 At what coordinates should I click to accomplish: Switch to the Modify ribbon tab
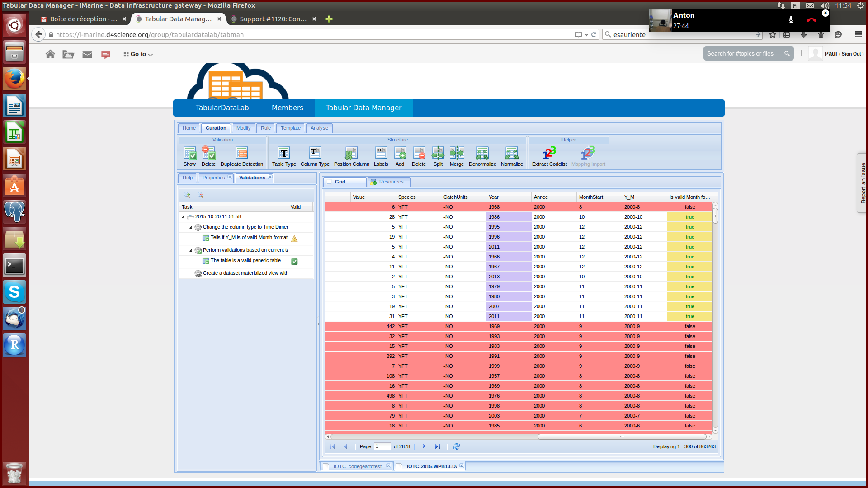click(x=243, y=128)
